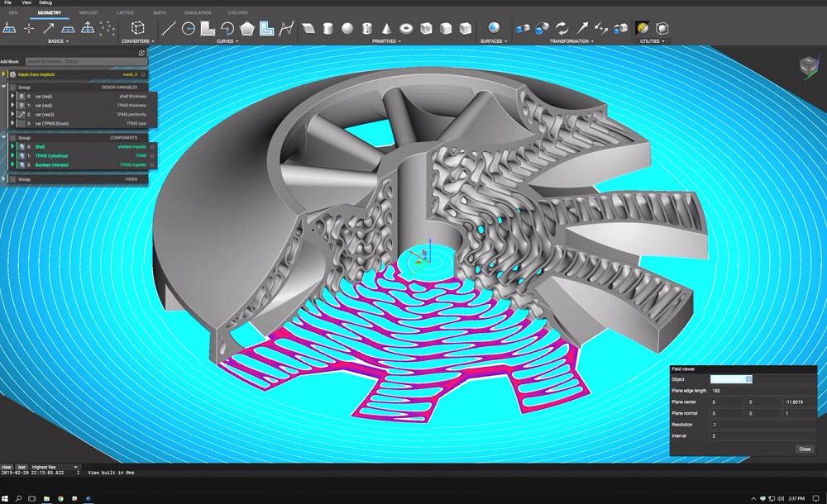Expand the Boolean Intersect block
Viewport: 827px width, 504px height.
13,164
